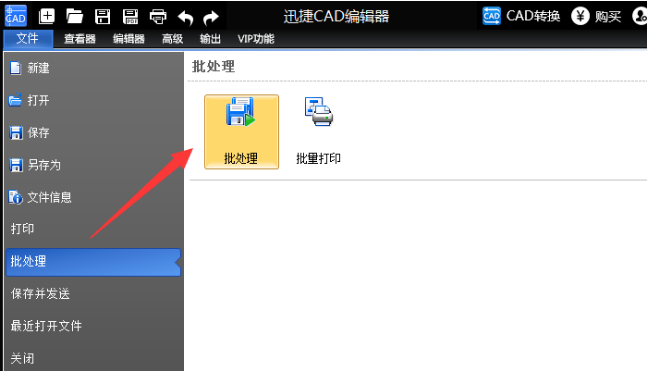Image resolution: width=647 pixels, height=382 pixels.
Task: Switch to the 查看器 tab
Action: [x=80, y=39]
